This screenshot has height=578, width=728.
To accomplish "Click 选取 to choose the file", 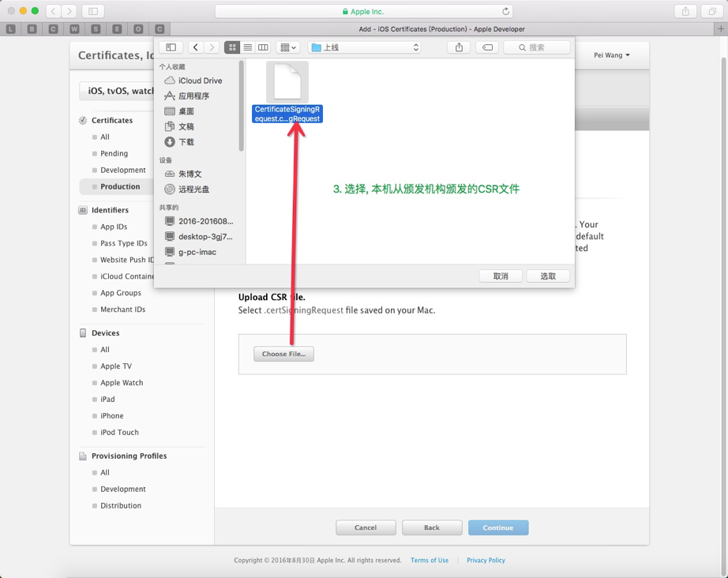I will click(548, 276).
